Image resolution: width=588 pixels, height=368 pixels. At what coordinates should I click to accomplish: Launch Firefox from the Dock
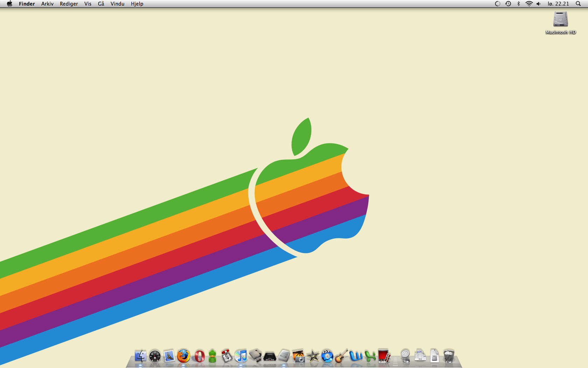click(183, 356)
